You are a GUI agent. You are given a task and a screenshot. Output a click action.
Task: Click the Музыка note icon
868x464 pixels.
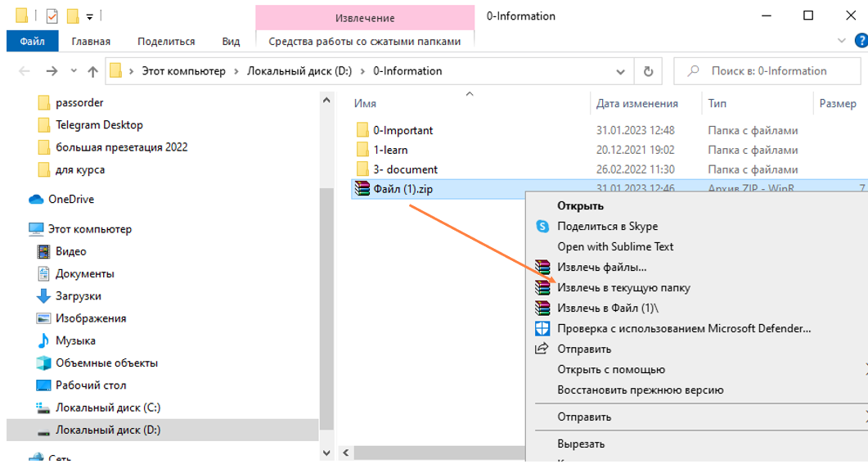(x=43, y=340)
